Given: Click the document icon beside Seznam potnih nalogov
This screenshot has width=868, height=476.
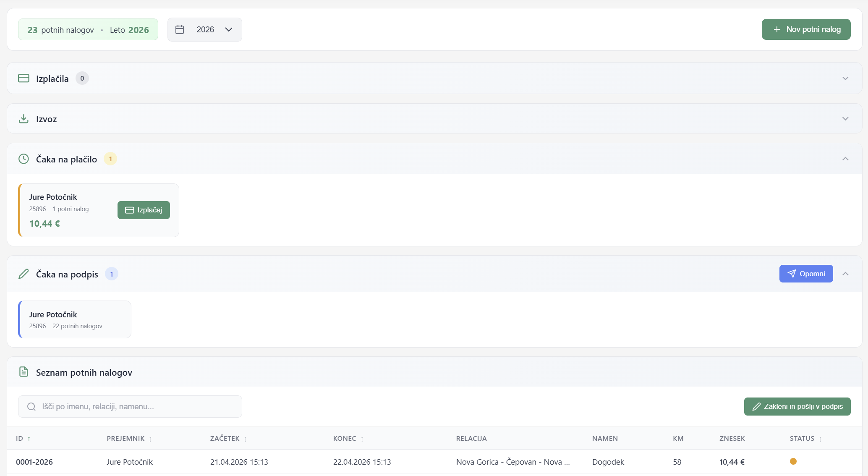Looking at the screenshot, I should (x=24, y=372).
